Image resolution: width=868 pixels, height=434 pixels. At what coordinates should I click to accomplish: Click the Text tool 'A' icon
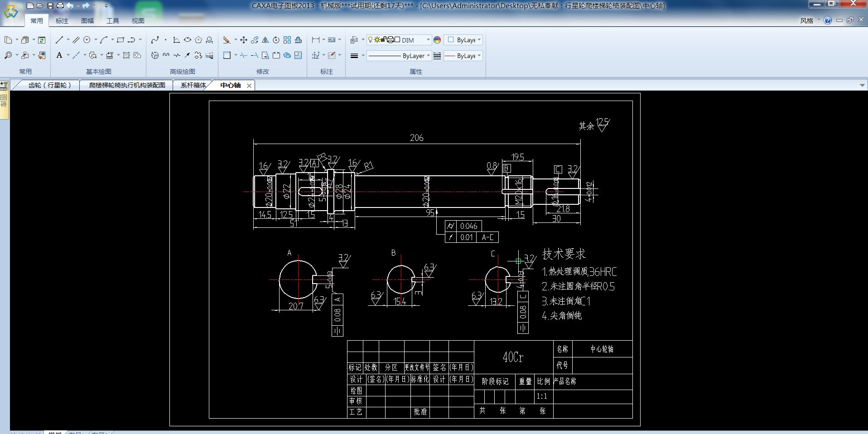point(59,55)
